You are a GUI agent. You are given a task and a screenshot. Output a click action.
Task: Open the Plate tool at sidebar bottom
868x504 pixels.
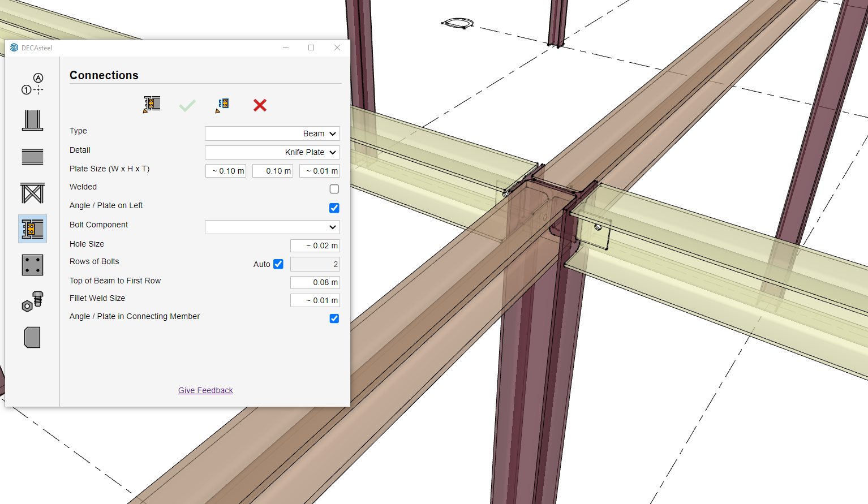click(x=32, y=337)
